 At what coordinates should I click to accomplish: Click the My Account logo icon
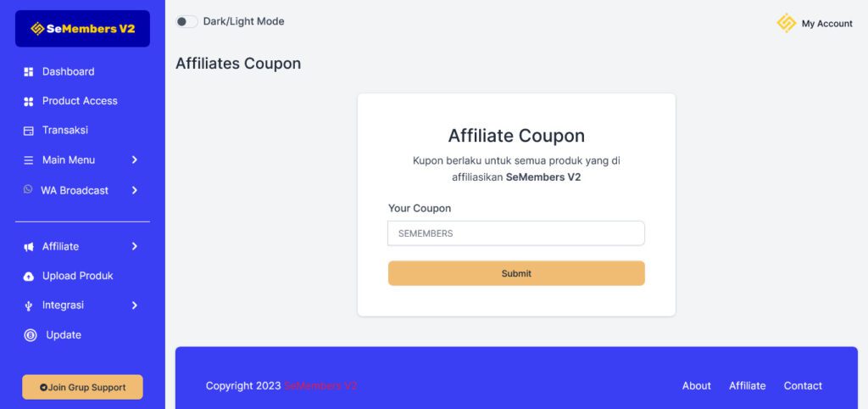point(787,23)
